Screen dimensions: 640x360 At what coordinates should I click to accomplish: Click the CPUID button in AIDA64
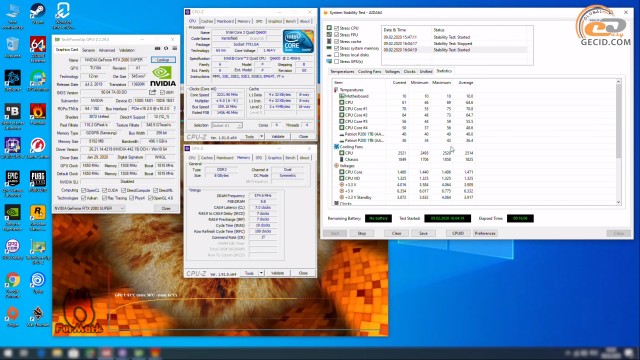[458, 233]
